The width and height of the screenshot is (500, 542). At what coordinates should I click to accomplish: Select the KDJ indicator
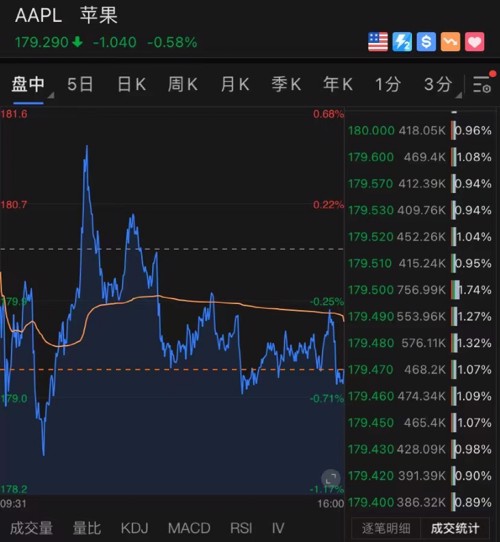pyautogui.click(x=135, y=528)
